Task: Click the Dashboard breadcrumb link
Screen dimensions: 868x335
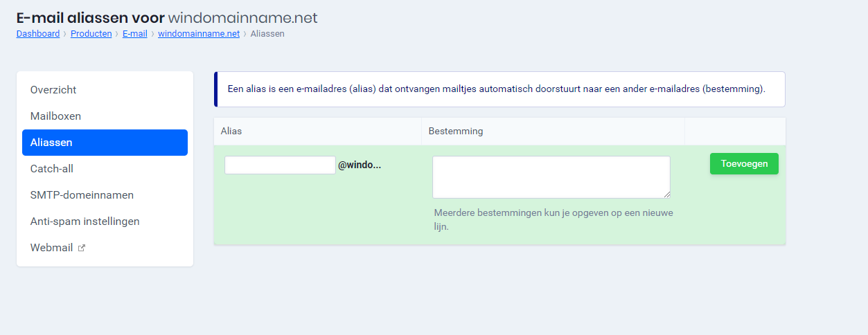Action: pyautogui.click(x=38, y=33)
